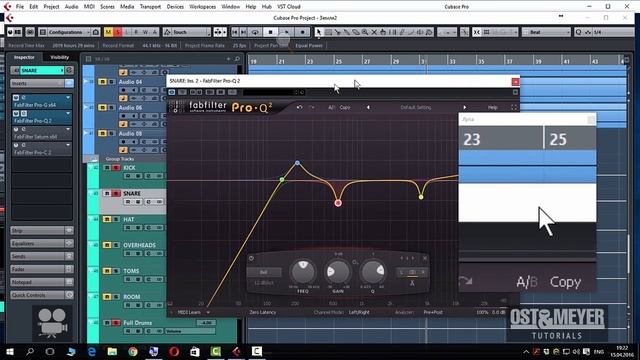Select the FabFilter Pro-C 2 insert slot
The image size is (640, 360).
tap(42, 149)
